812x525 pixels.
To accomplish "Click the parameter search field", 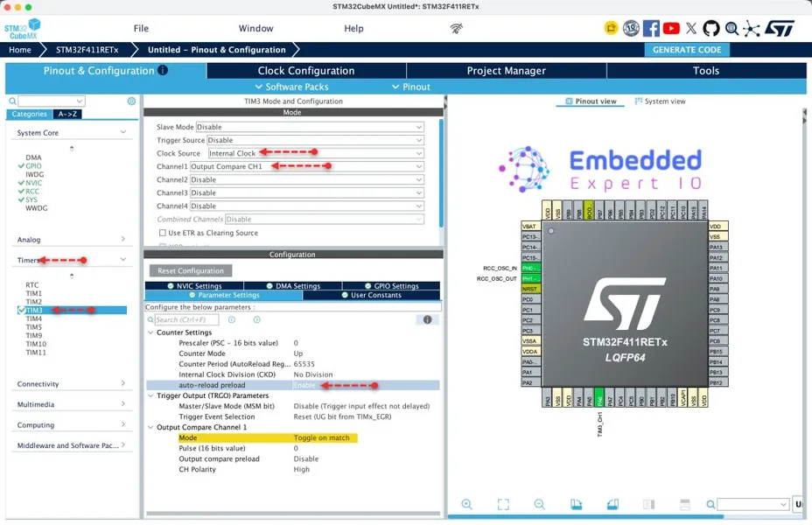I will point(186,319).
